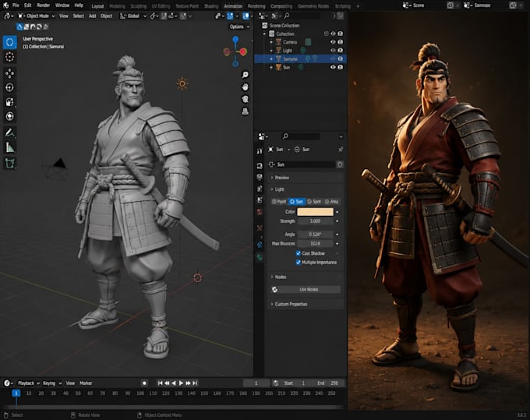Click the viewport pan hand icon

246,86
